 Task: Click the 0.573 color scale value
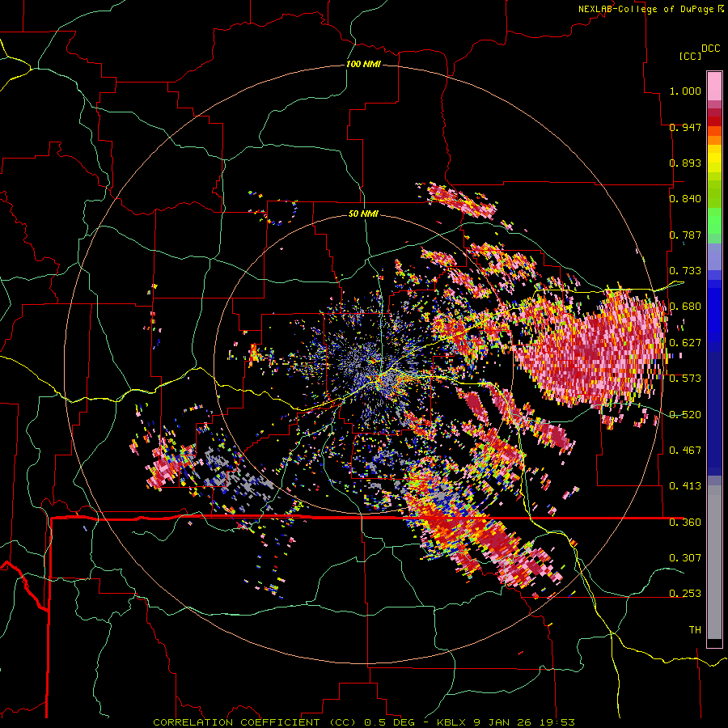point(685,379)
